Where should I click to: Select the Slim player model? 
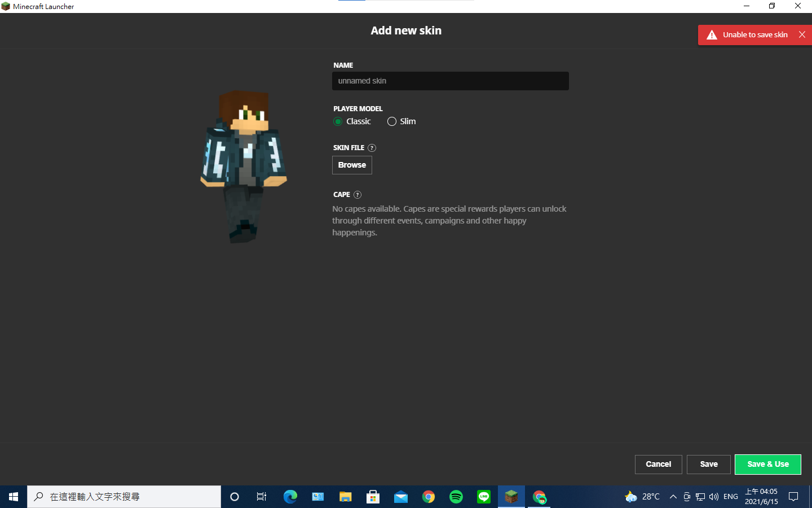[x=401, y=121]
